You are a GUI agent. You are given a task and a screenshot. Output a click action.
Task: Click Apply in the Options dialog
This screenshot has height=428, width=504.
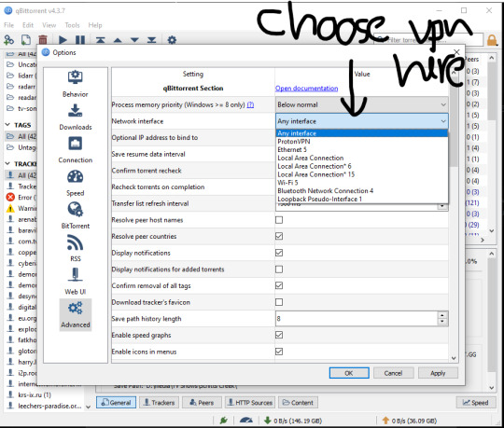(438, 373)
